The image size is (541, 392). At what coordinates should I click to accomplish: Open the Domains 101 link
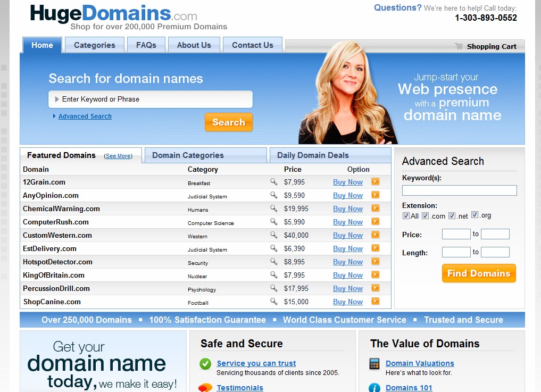point(409,388)
